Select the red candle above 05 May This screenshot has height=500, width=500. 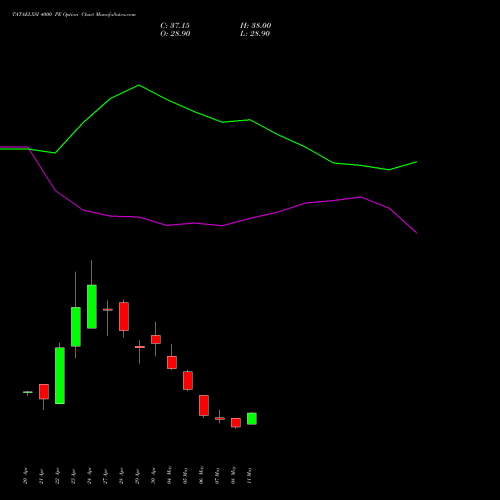[x=188, y=381]
